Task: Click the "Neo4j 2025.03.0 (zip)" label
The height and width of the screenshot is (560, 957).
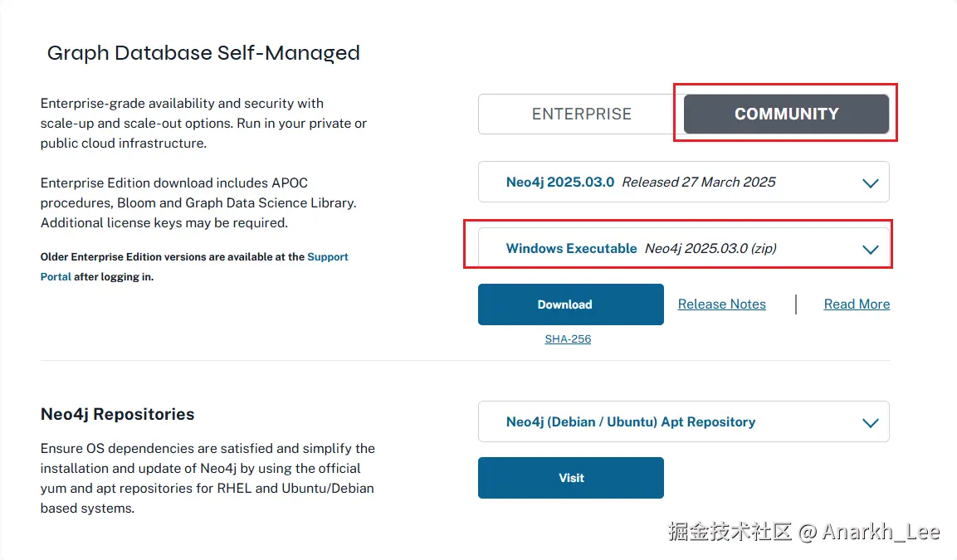Action: click(710, 249)
